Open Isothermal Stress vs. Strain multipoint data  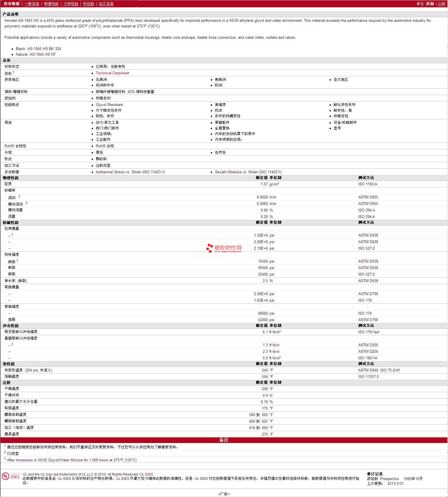pos(130,172)
